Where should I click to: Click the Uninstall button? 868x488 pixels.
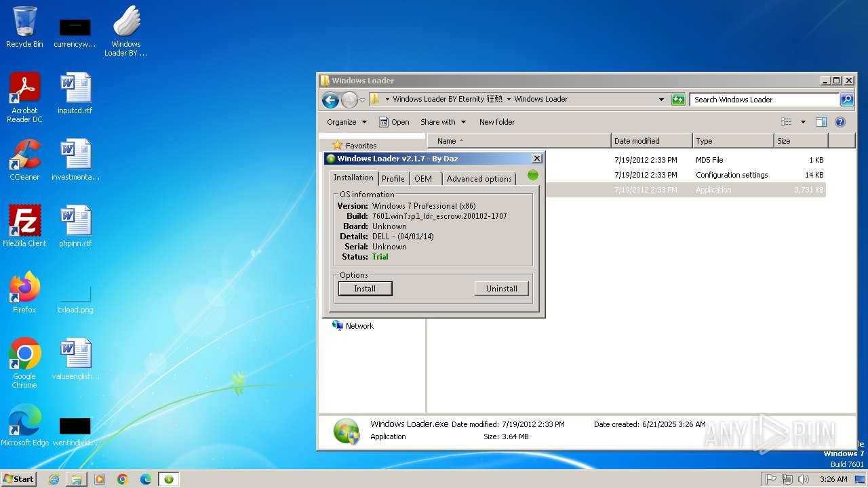tap(502, 289)
